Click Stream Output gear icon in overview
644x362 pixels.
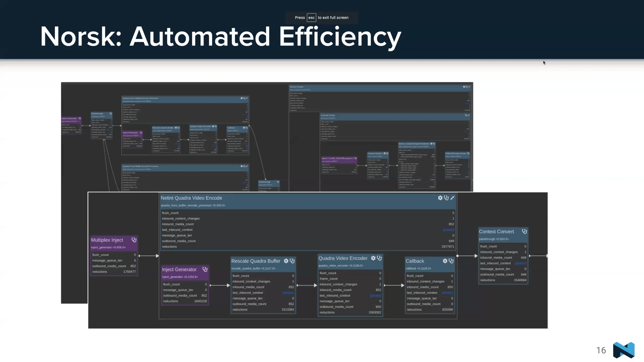[464, 87]
